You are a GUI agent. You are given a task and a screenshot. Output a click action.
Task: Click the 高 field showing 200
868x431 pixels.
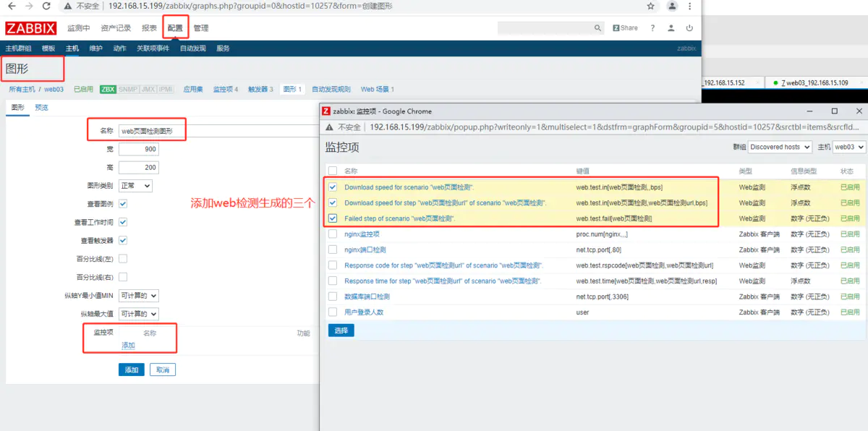pyautogui.click(x=139, y=168)
